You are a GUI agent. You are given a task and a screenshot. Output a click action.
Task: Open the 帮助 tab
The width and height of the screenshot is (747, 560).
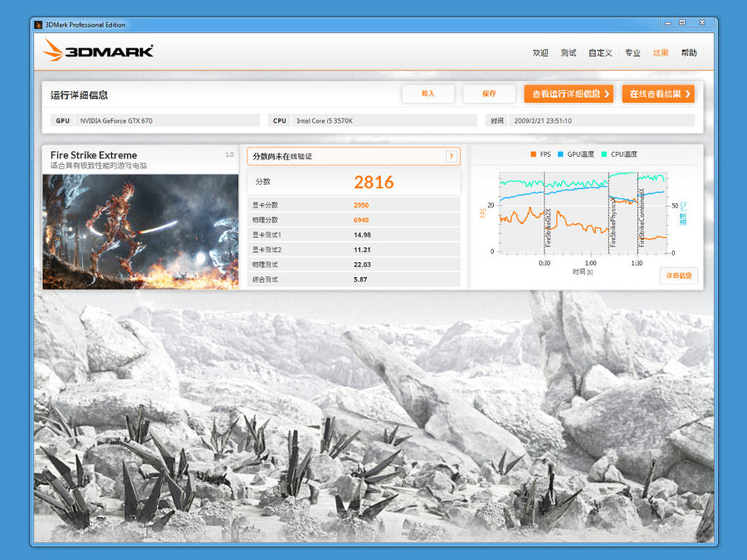[x=689, y=53]
